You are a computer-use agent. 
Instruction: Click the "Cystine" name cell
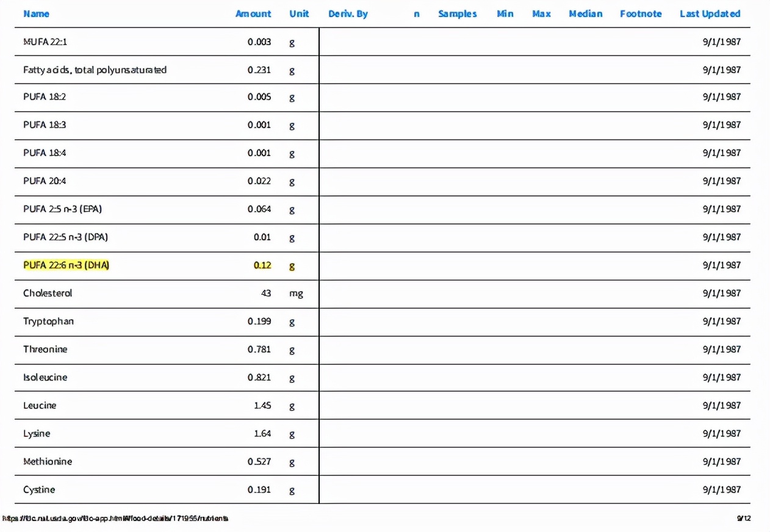(x=39, y=489)
